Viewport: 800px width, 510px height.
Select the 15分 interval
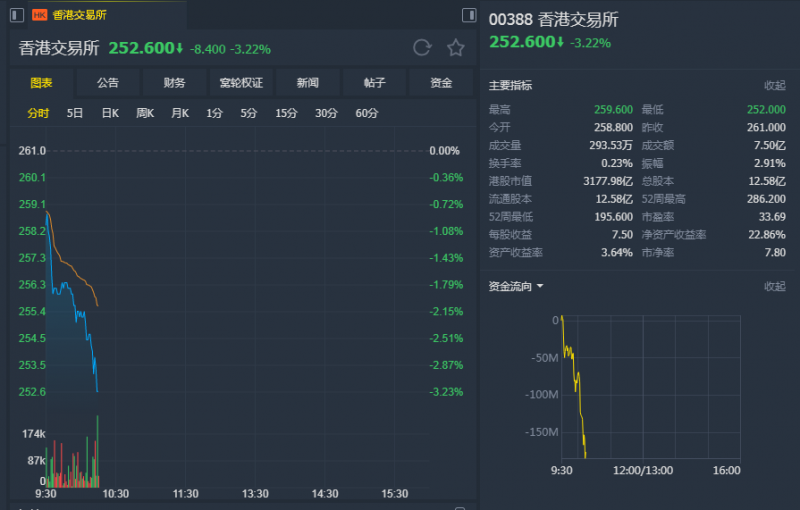286,113
